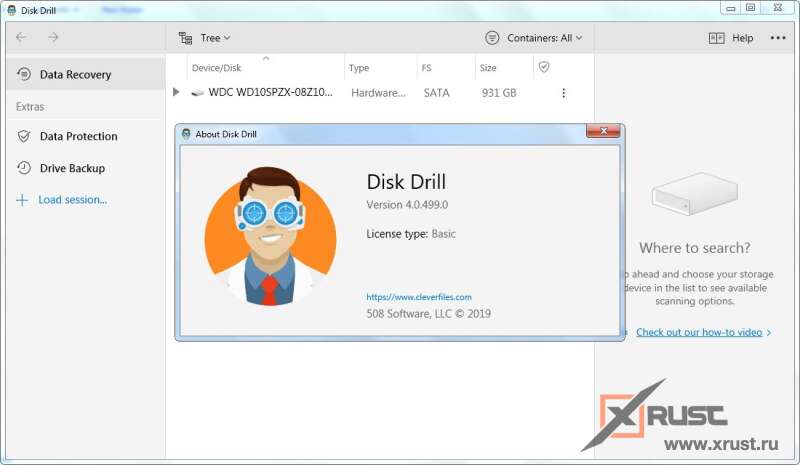Open the cleverfiles.com website link

[418, 297]
